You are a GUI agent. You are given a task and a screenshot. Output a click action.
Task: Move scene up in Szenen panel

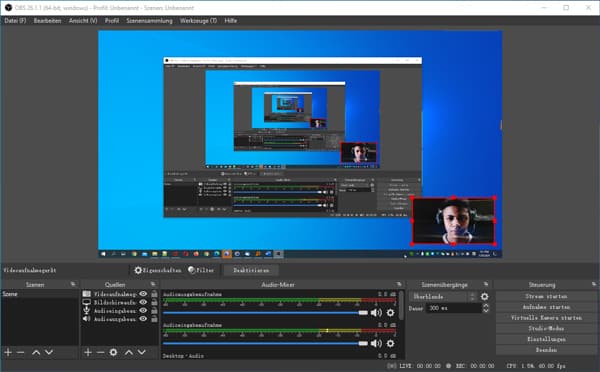click(x=36, y=352)
